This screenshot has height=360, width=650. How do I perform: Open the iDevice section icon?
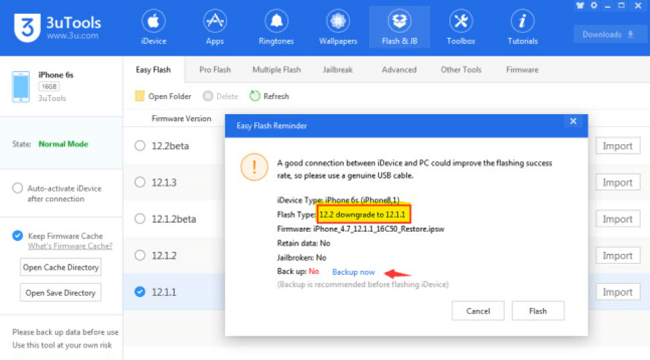tap(153, 21)
